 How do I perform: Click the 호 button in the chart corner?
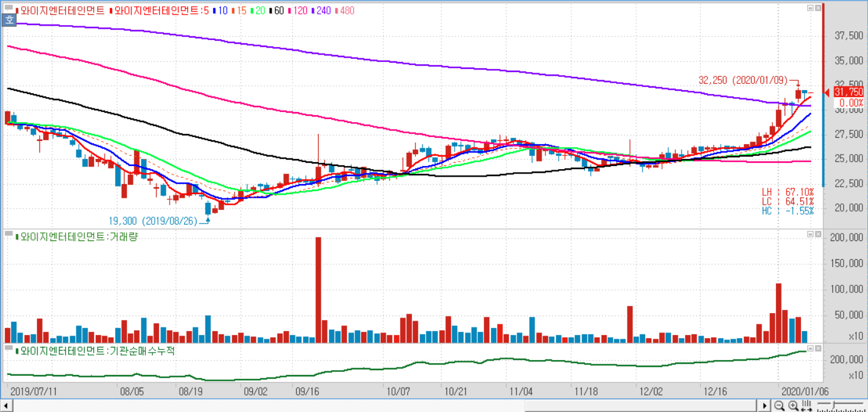coord(9,20)
